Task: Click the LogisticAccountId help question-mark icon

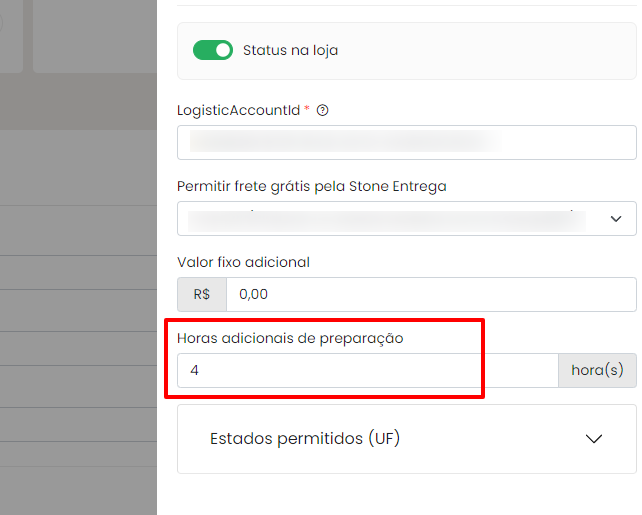Action: [x=322, y=111]
